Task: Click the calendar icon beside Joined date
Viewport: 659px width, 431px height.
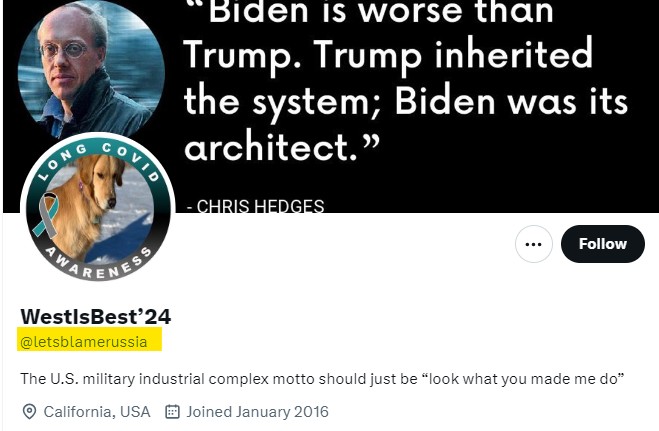Action: (172, 412)
